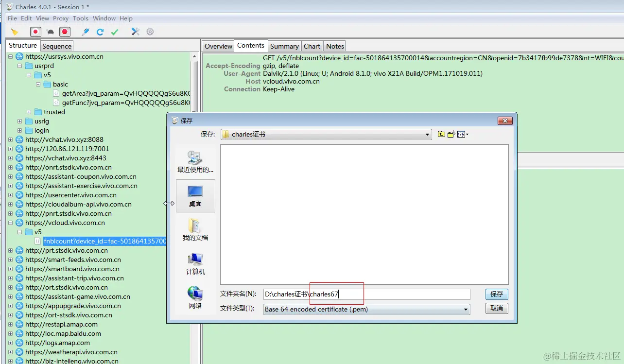Click the blue Repeat arrow icon
This screenshot has width=624, height=364.
pyautogui.click(x=100, y=32)
